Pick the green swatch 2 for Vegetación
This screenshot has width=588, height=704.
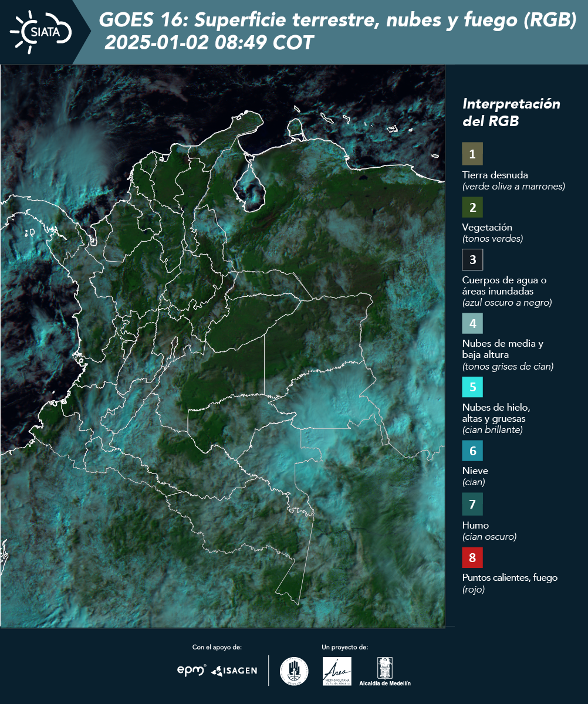click(472, 207)
